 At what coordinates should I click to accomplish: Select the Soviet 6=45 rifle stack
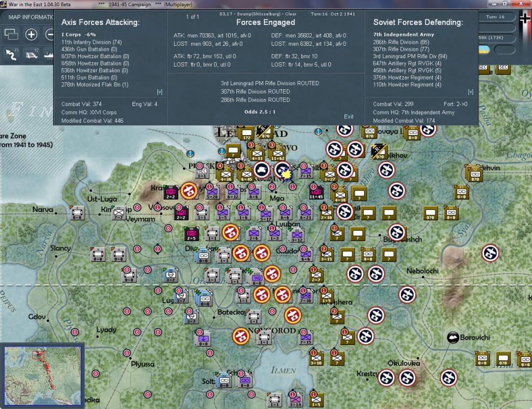coord(246,175)
